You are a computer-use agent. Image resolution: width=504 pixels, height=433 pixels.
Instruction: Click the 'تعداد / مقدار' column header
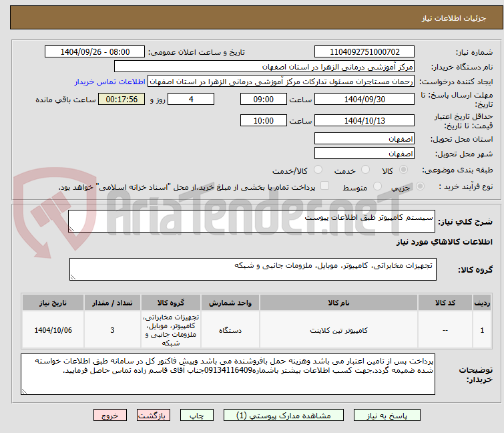point(112,303)
